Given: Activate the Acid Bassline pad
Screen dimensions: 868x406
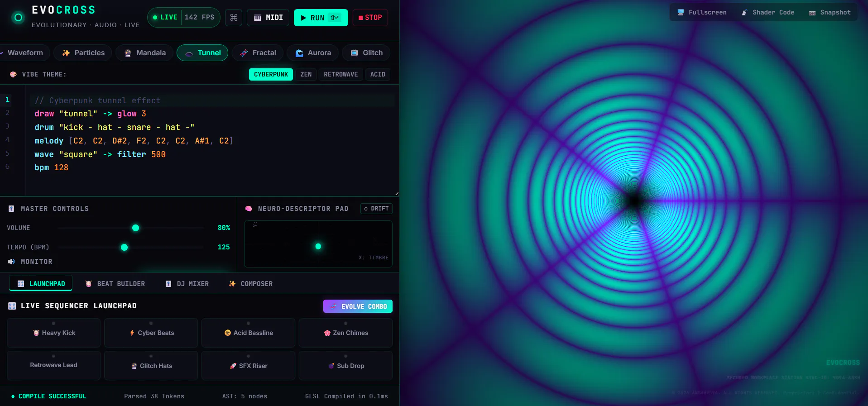Looking at the screenshot, I should pos(248,333).
